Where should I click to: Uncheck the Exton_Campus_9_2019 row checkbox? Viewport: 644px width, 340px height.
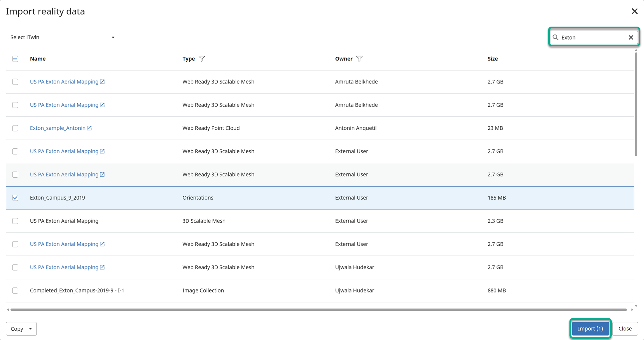point(15,198)
